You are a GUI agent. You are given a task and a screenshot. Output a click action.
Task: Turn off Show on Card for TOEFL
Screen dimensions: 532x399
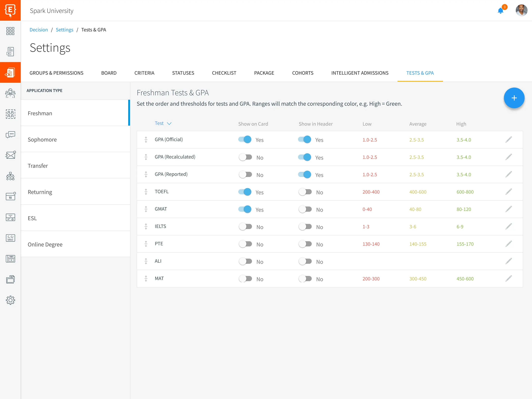point(245,192)
